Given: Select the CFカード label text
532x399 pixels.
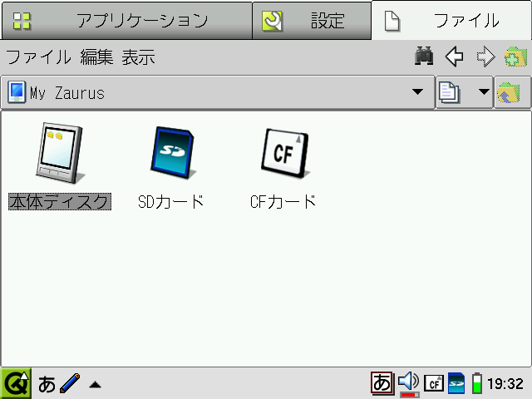Looking at the screenshot, I should (x=283, y=201).
